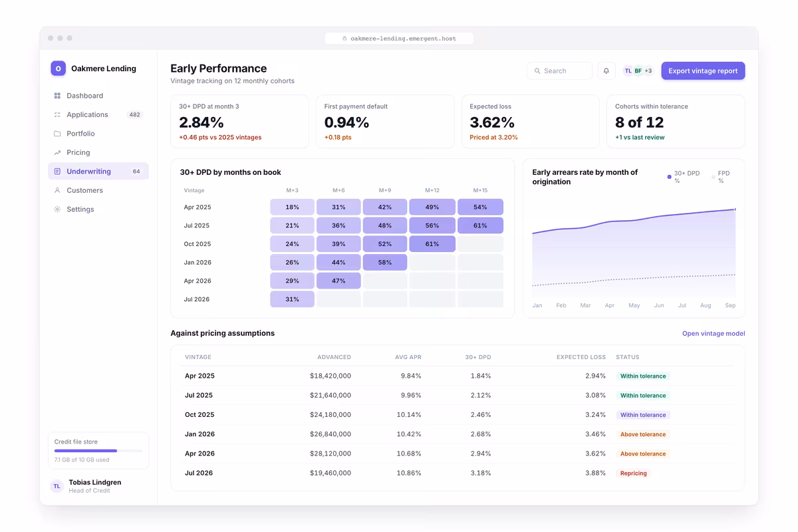Navigate to Pricing
Image resolution: width=798 pixels, height=532 pixels.
98,152
